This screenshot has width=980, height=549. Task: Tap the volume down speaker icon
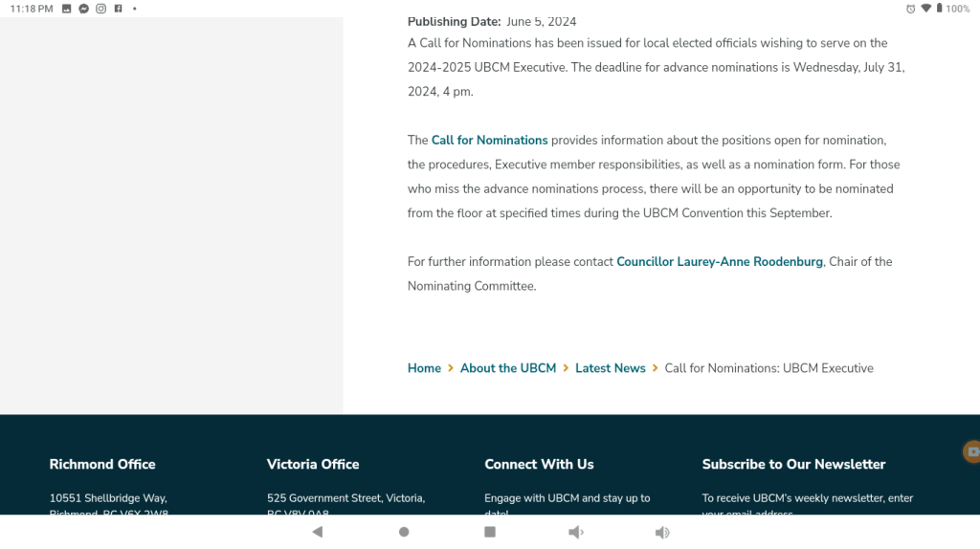(575, 532)
